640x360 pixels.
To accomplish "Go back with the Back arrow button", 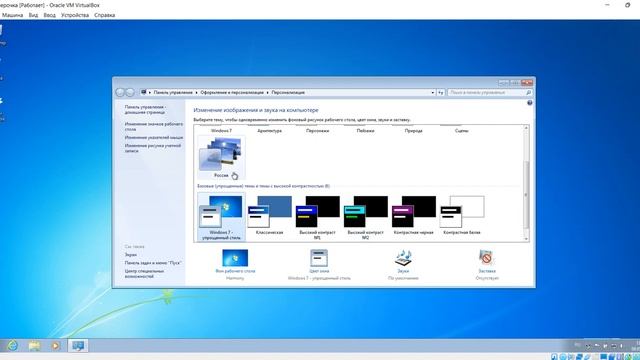I will tap(120, 93).
